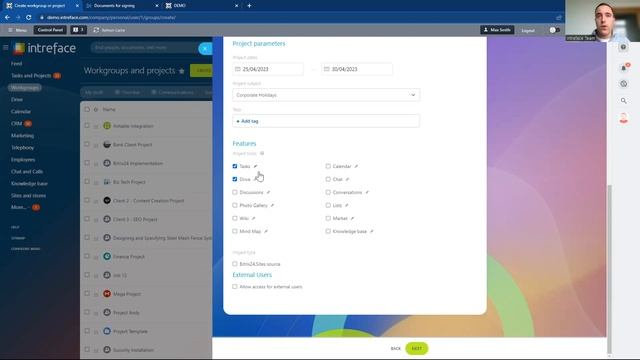Click the pencil icon beside Mind Map
Viewport: 640px width, 360px height.
click(266, 231)
